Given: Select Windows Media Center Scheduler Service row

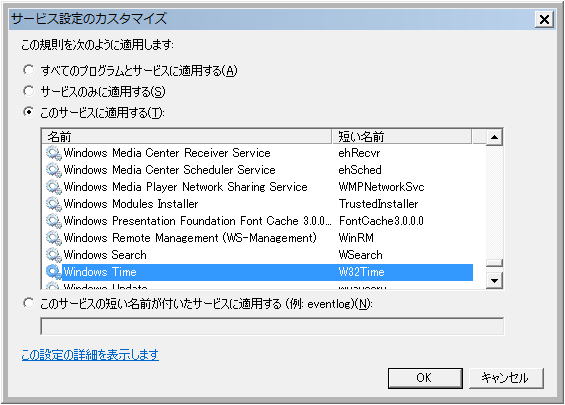Looking at the screenshot, I should [258, 170].
